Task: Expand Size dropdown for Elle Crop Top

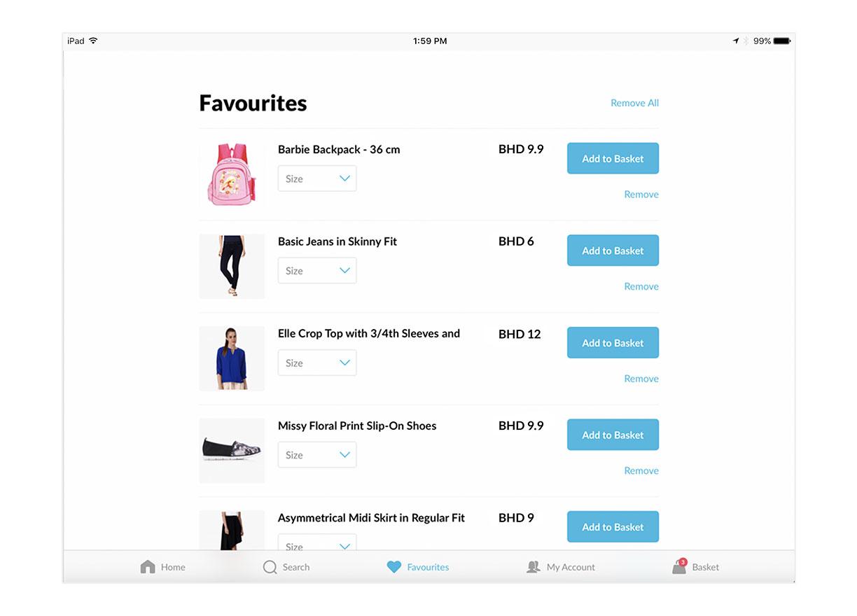Action: (x=317, y=363)
